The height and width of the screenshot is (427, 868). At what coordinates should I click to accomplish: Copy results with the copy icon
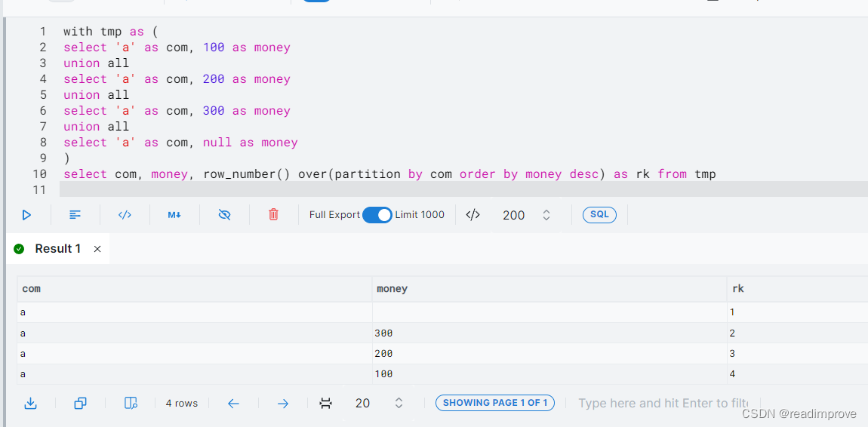click(x=80, y=403)
